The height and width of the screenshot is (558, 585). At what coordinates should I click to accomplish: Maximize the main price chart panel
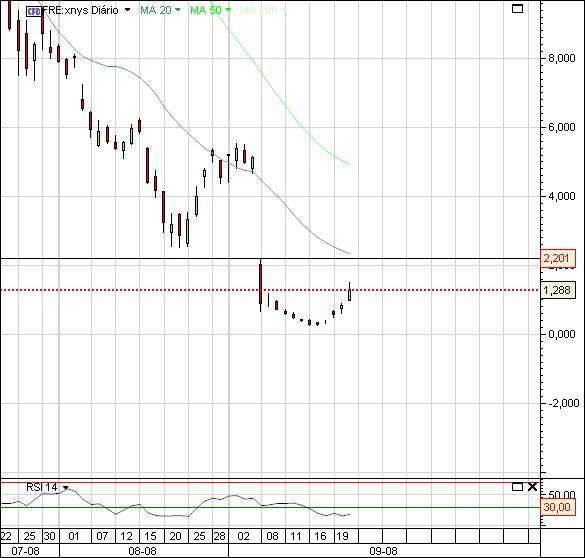[x=517, y=8]
